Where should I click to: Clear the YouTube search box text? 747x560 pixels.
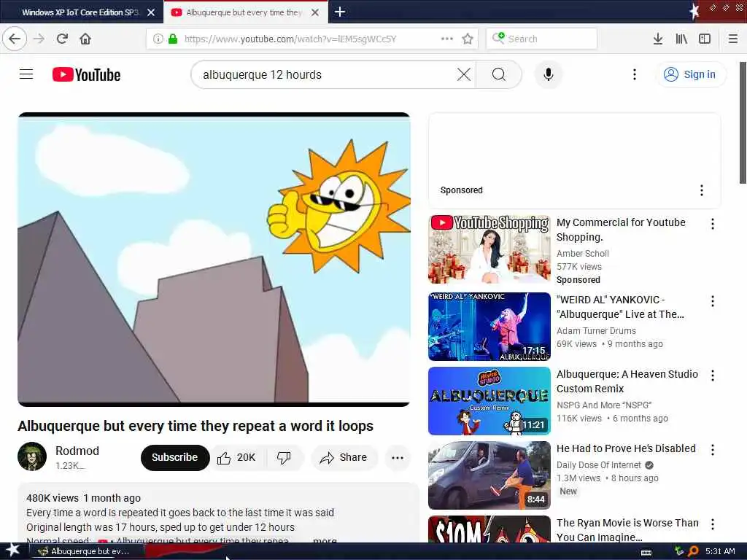point(463,74)
